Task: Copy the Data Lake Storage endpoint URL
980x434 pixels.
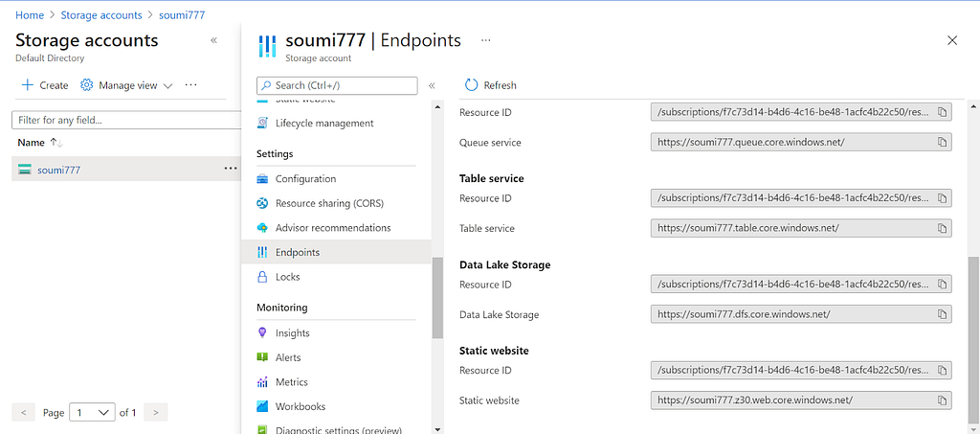Action: (x=942, y=314)
